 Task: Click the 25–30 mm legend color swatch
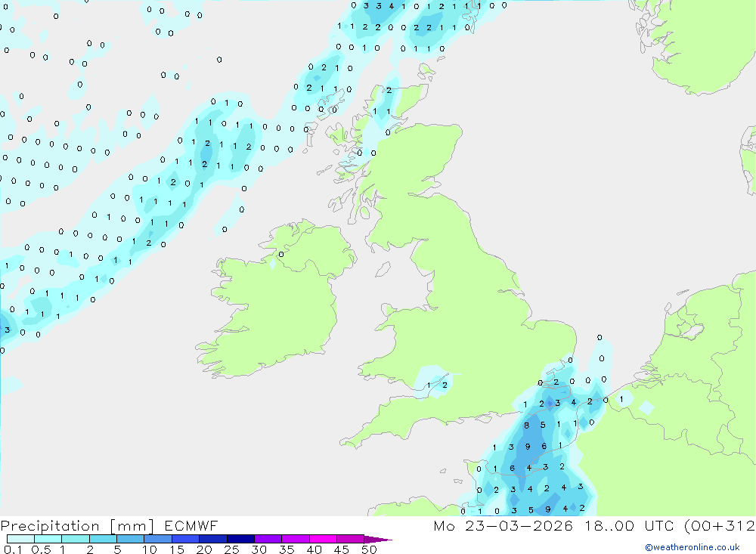[x=240, y=539]
